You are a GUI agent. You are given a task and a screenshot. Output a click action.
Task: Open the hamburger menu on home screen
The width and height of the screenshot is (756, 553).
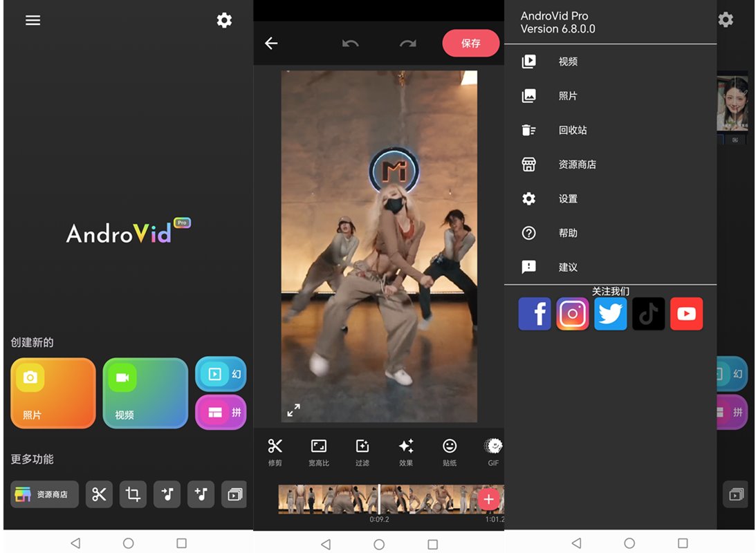(x=33, y=20)
